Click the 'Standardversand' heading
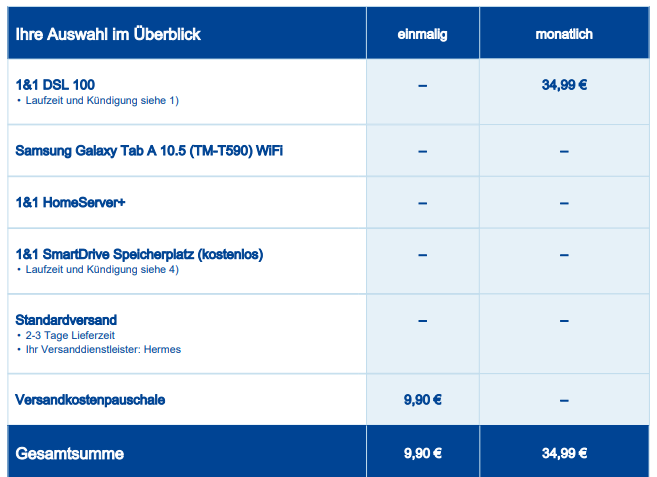 tap(66, 320)
